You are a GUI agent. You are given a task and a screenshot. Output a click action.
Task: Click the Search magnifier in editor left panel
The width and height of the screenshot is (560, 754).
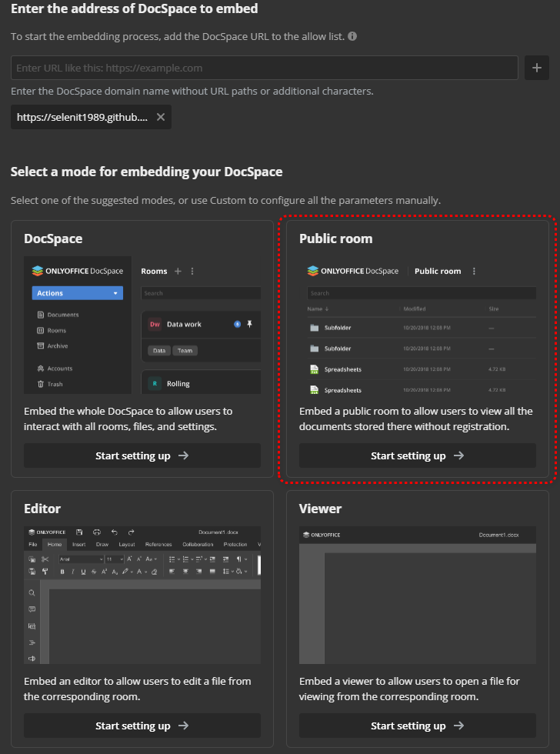coord(32,593)
